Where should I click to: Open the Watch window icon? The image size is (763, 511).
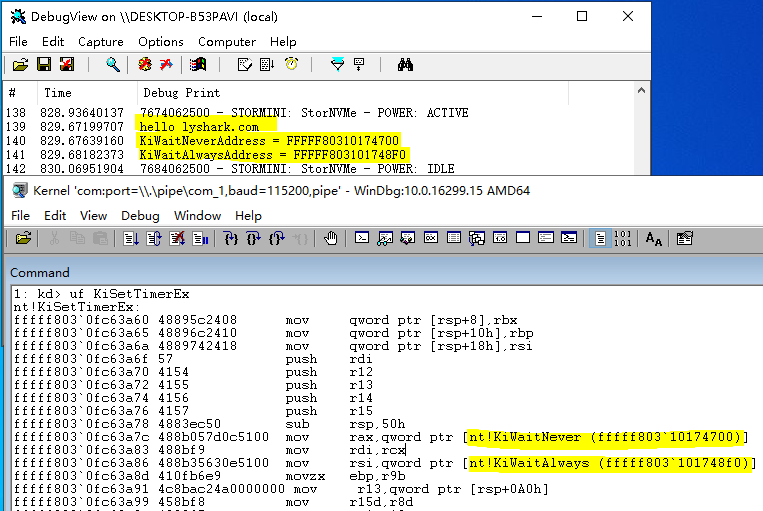[x=384, y=238]
